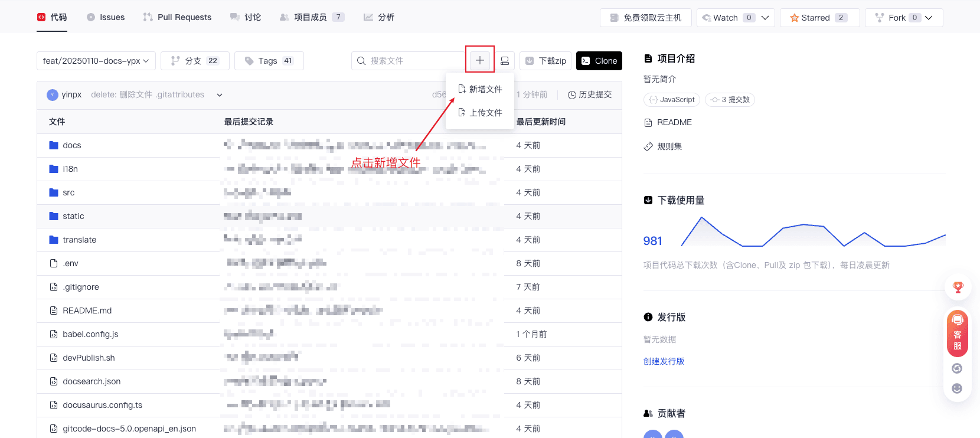Switch to the Pull Requests tab
980x438 pixels.
pos(177,17)
